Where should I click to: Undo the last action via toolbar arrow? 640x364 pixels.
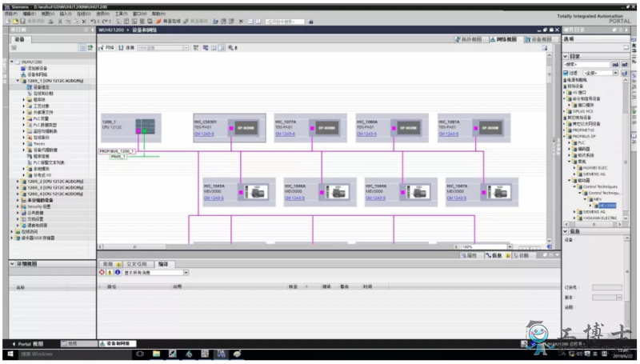point(94,22)
